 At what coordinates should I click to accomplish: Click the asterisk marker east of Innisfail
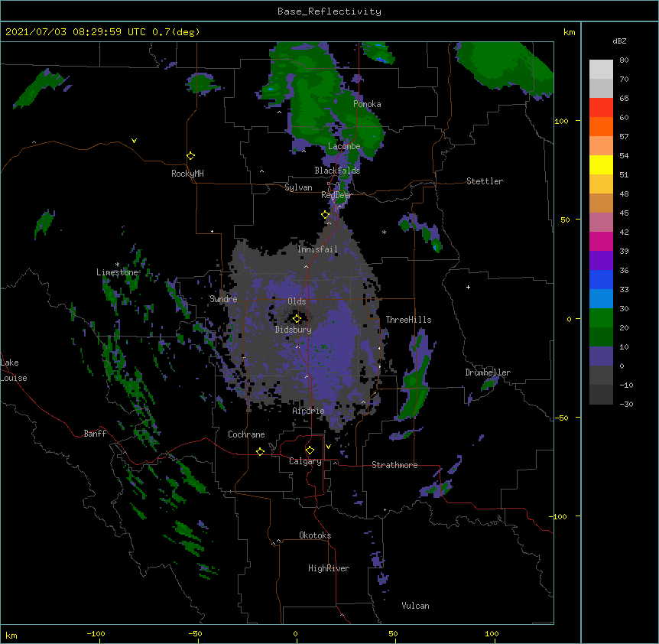point(384,232)
